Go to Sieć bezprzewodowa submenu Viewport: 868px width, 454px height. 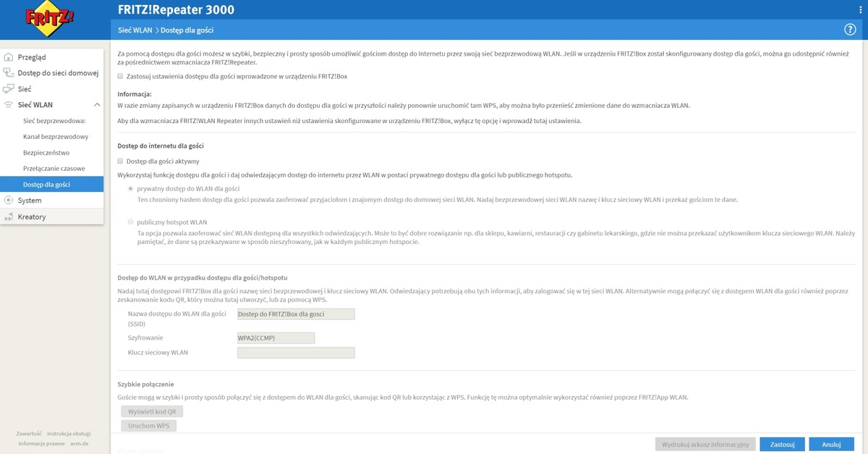tap(54, 121)
